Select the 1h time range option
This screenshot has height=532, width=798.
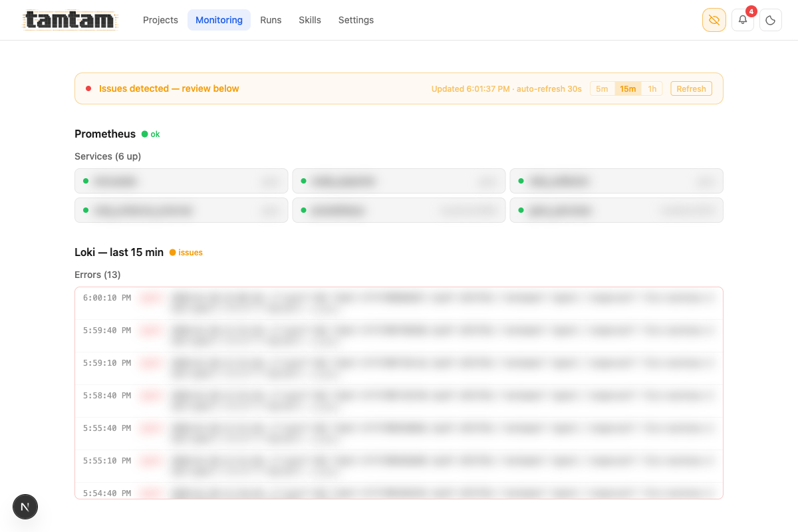[652, 88]
